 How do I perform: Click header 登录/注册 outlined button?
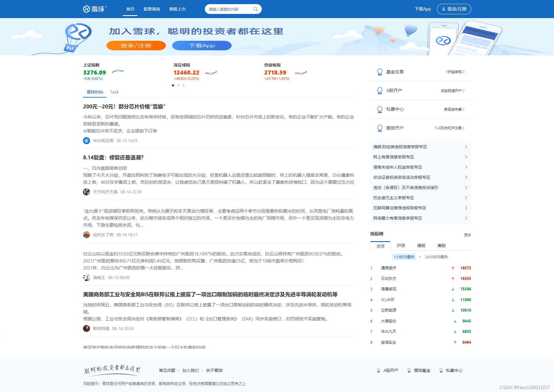[454, 9]
